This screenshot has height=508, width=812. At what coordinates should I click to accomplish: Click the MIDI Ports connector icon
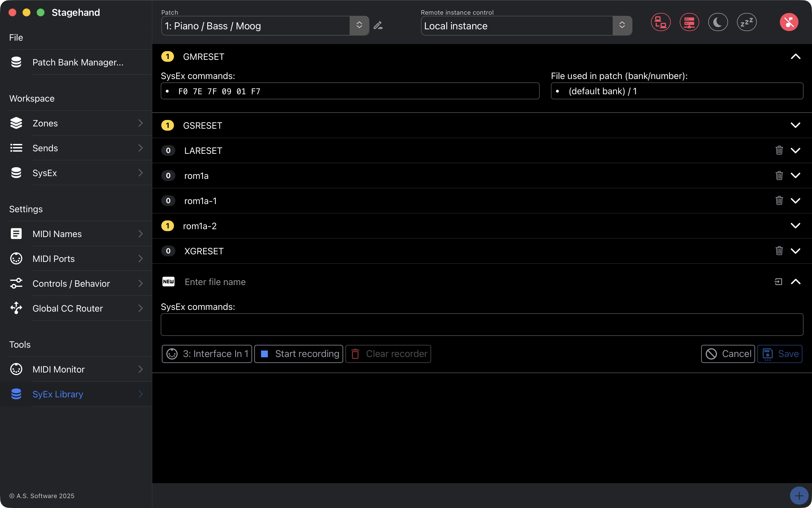(x=16, y=258)
